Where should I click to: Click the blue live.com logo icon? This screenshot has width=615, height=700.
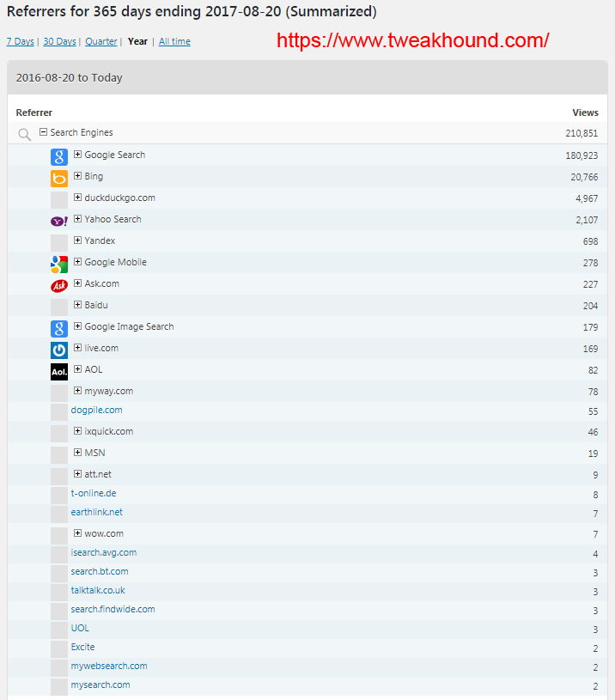(x=59, y=350)
